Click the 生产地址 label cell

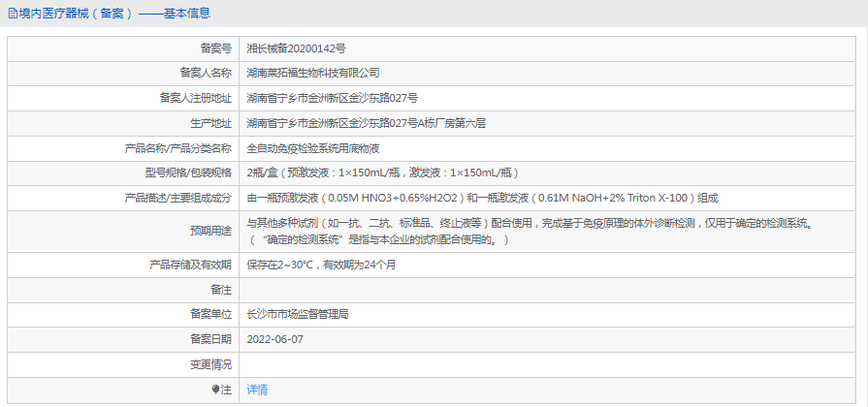tap(123, 123)
